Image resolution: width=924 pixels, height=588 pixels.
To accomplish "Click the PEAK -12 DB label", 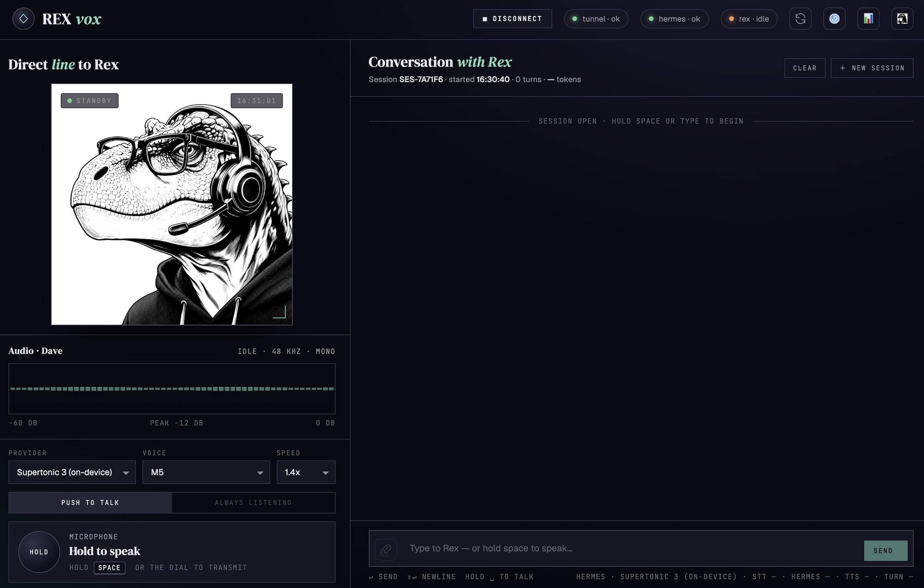I will point(176,423).
